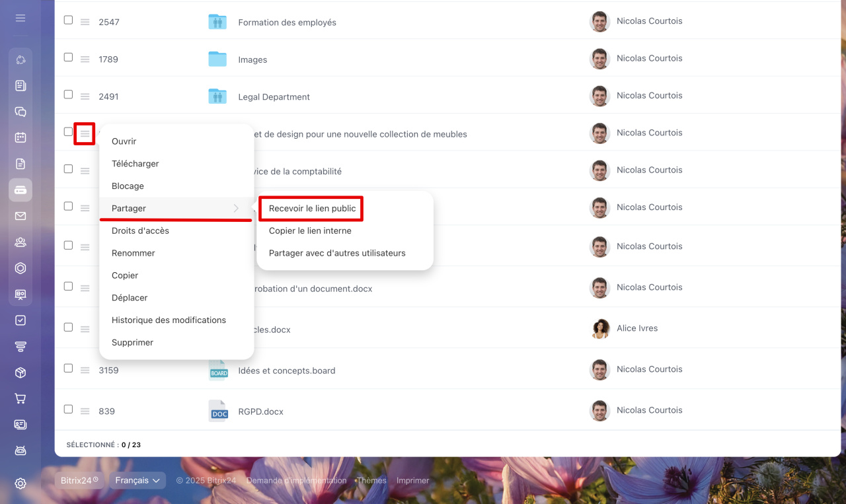
Task: Check the box for row 2547
Action: 68,20
